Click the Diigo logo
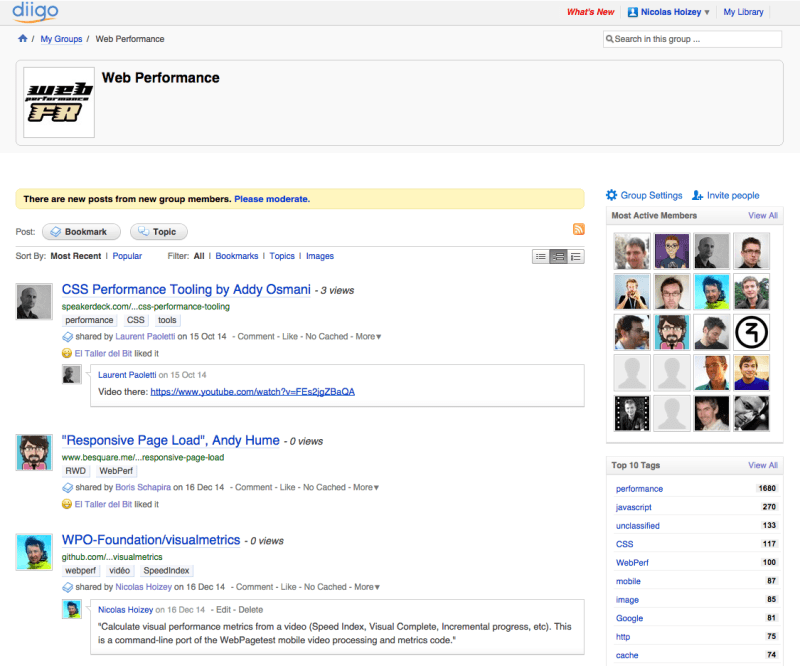800x666 pixels. click(35, 12)
